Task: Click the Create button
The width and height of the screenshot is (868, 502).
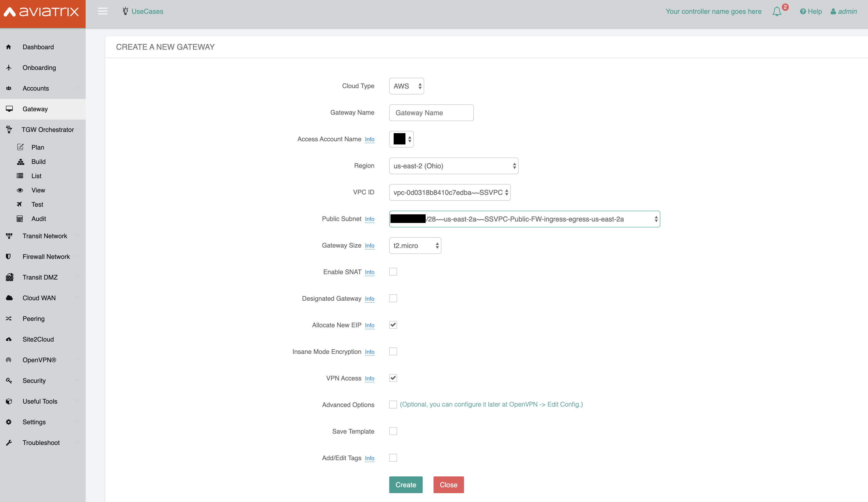Action: point(405,485)
